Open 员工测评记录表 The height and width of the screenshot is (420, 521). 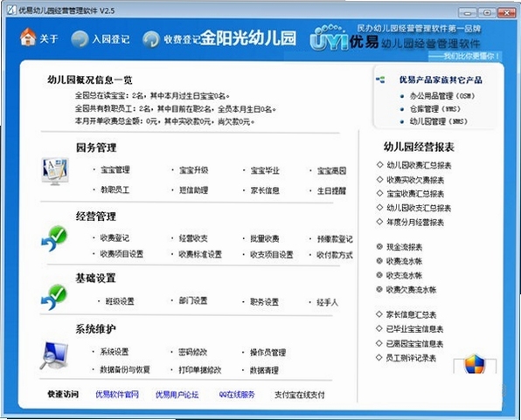(411, 358)
